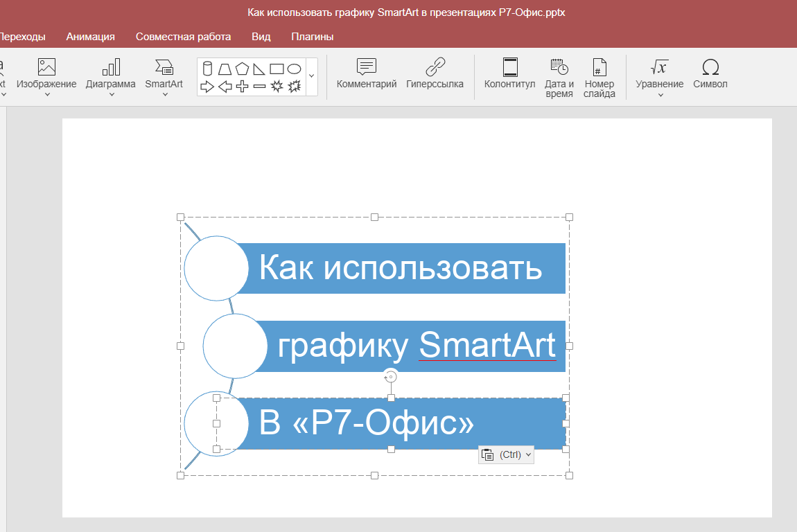
Task: Select the pentagon shape
Action: pos(242,69)
